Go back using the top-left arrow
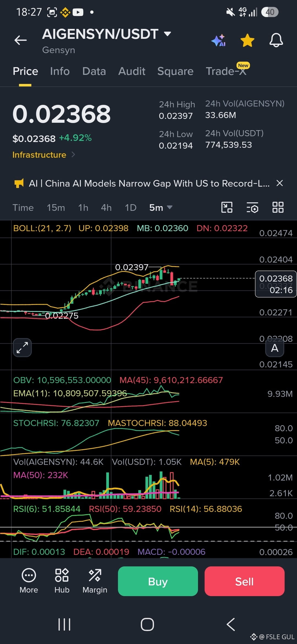The image size is (297, 644). coord(21,40)
